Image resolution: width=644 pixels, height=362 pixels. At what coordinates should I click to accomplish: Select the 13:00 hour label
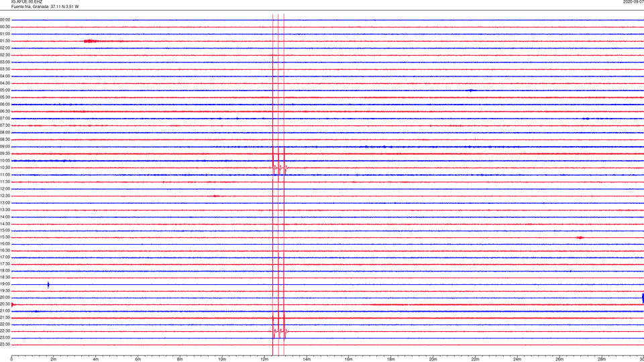pyautogui.click(x=5, y=202)
